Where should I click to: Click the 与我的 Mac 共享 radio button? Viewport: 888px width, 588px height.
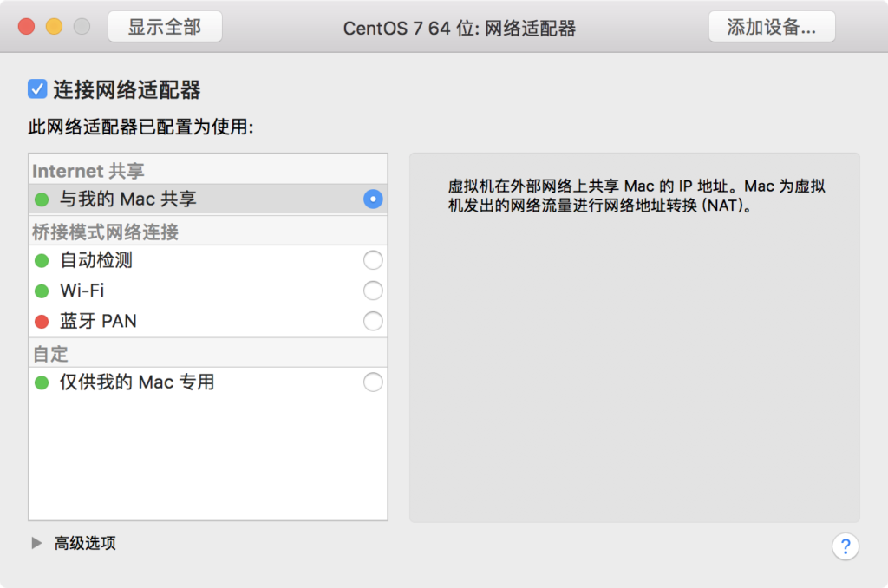click(x=373, y=199)
